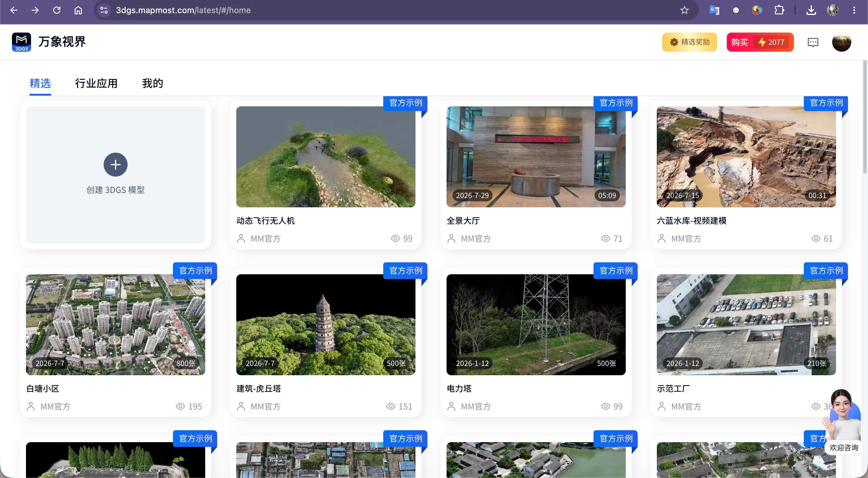Click the plus icon to create a model
This screenshot has width=868, height=478.
[116, 165]
